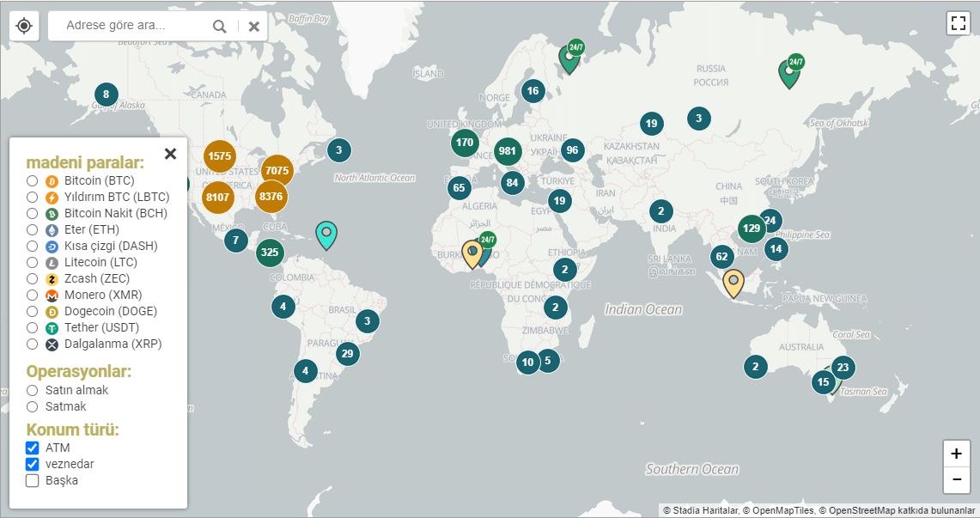Select Yıldırım BTC (LBTC) radio button

point(32,198)
